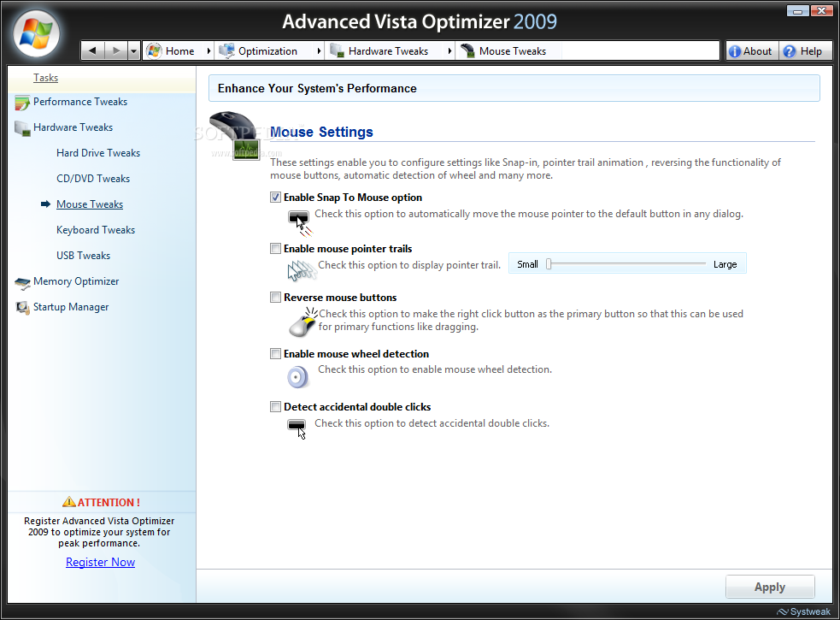This screenshot has height=620, width=840.
Task: Click the Tasks header link
Action: [x=45, y=78]
